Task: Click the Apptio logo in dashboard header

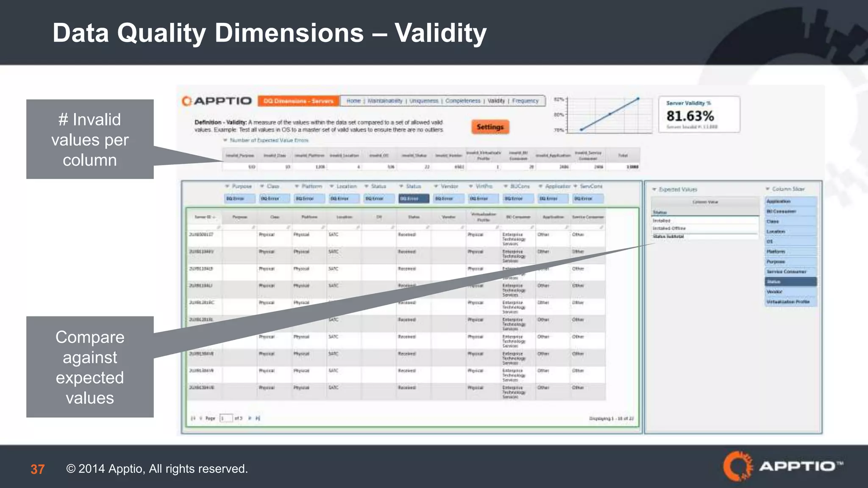Action: (x=217, y=101)
